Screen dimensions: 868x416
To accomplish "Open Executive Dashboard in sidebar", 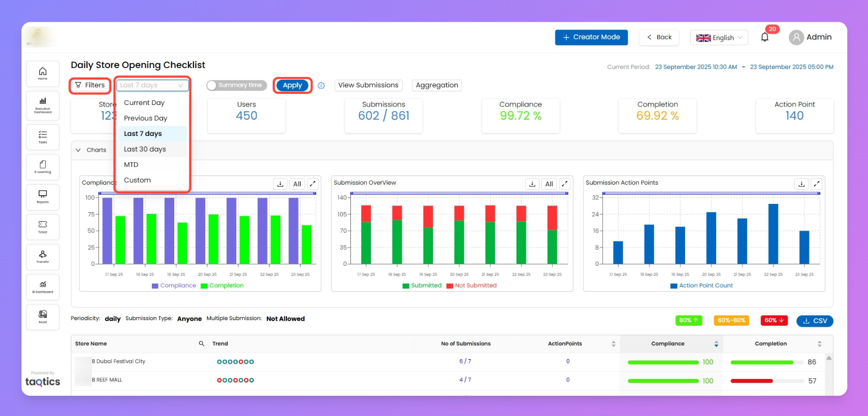I will click(43, 105).
